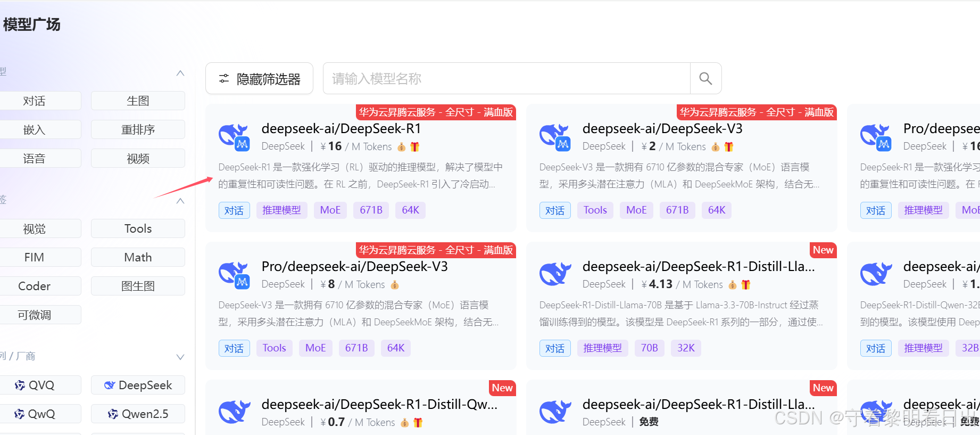This screenshot has height=435, width=980.
Task: Click the free DeepSeek-R1-Distill-Lla card logo
Action: [x=555, y=412]
